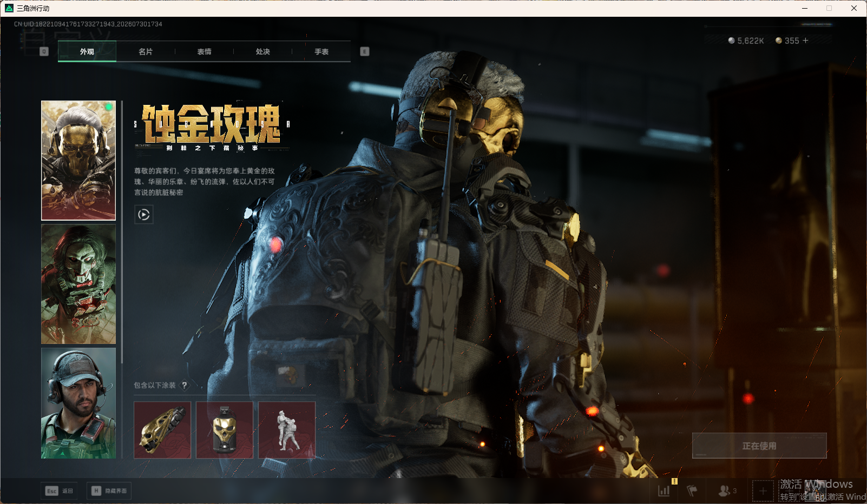This screenshot has width=867, height=504.
Task: Click the plus icon to add currency
Action: point(805,41)
